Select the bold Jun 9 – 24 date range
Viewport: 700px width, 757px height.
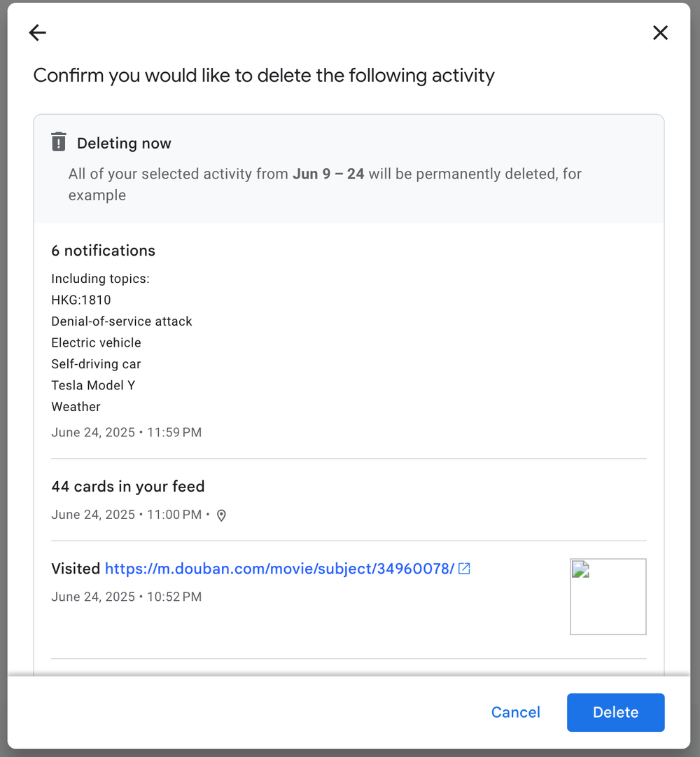click(x=328, y=174)
